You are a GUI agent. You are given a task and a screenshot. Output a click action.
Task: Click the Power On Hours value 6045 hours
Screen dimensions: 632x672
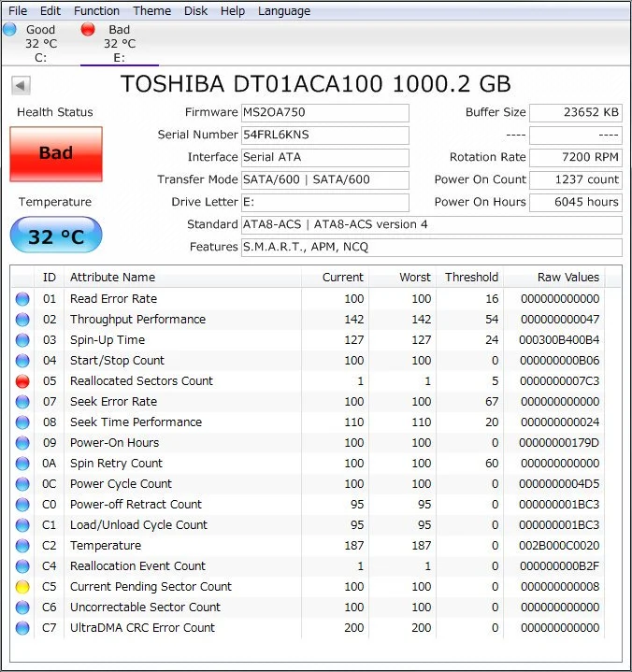[x=576, y=202]
